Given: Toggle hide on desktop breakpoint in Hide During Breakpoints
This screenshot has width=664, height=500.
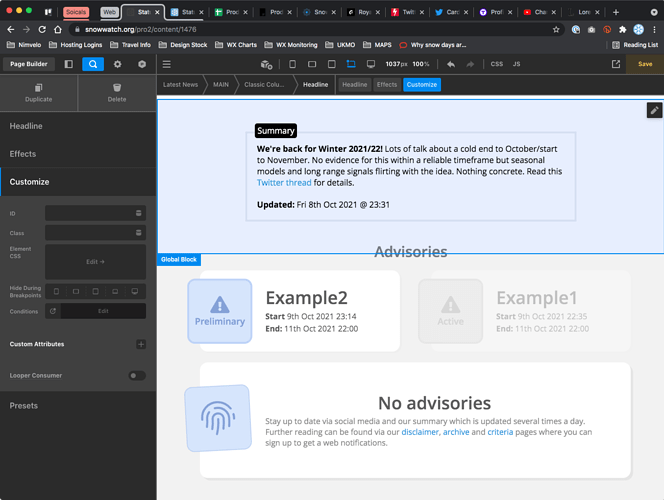Looking at the screenshot, I should (136, 291).
